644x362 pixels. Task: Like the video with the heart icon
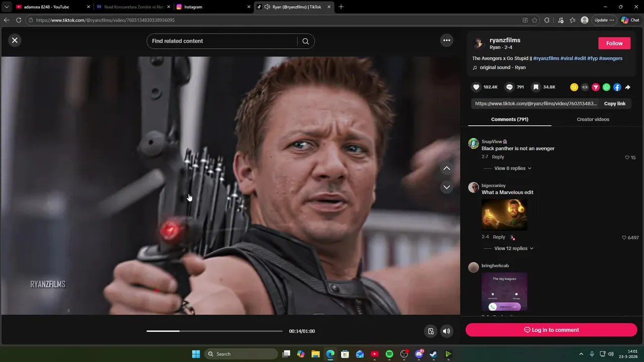click(476, 87)
